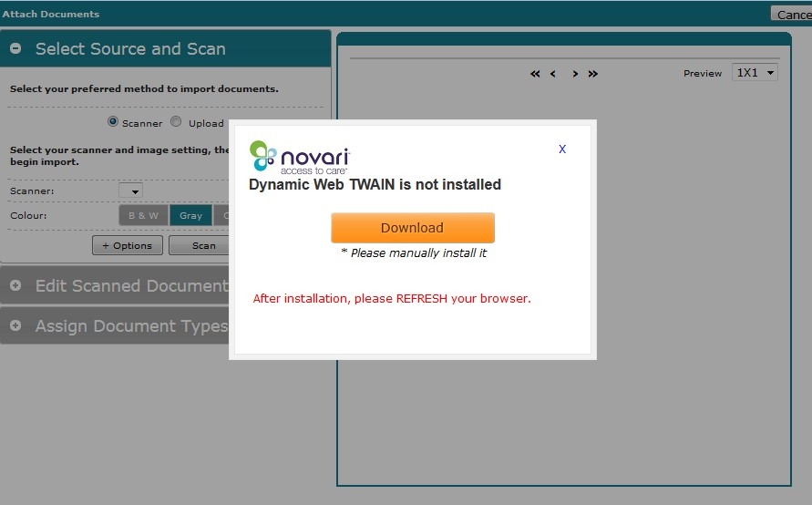Click the red REFRESH your browser message
Image resolution: width=812 pixels, height=505 pixels.
pos(392,299)
